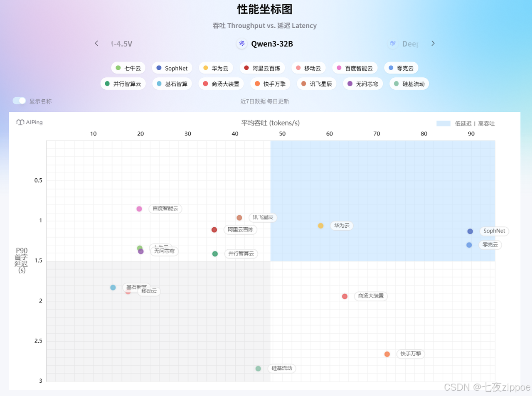Click the light blue 基石智算 data point
The height and width of the screenshot is (396, 532).
coord(113,288)
